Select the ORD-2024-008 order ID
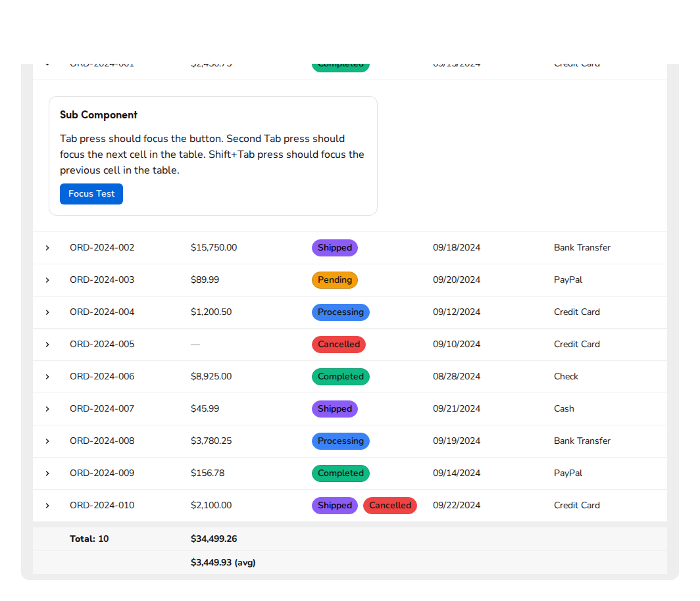The image size is (700, 601). coord(102,441)
